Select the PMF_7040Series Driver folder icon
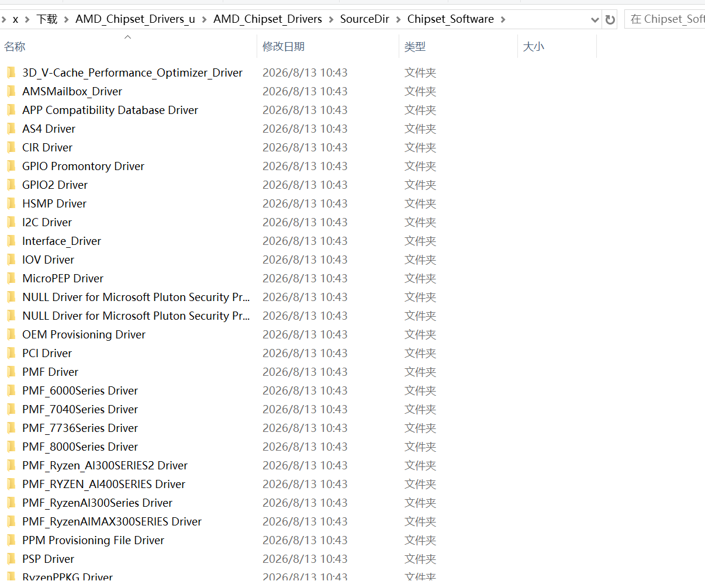705x588 pixels. point(11,409)
